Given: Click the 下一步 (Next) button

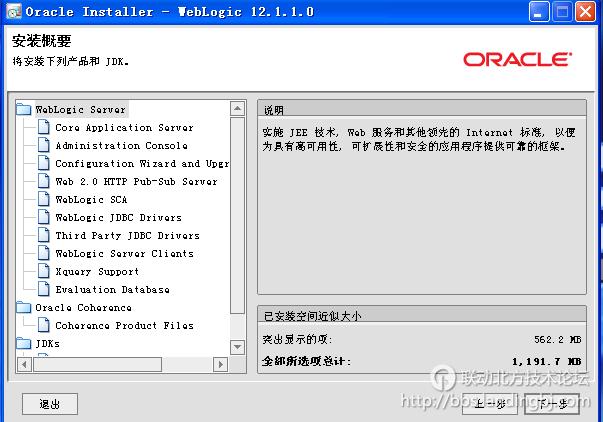Looking at the screenshot, I should tap(552, 404).
